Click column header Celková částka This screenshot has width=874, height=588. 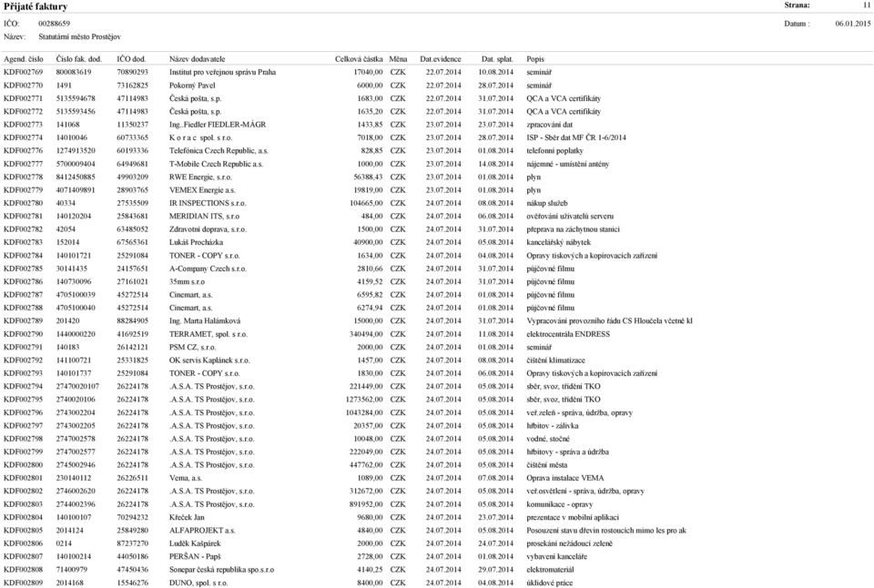359,59
